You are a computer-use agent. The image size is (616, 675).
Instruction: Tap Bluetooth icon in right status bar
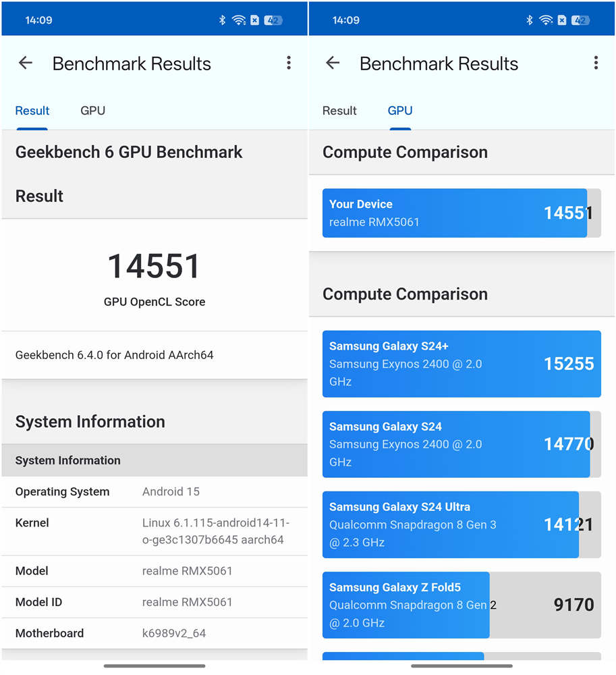click(529, 20)
